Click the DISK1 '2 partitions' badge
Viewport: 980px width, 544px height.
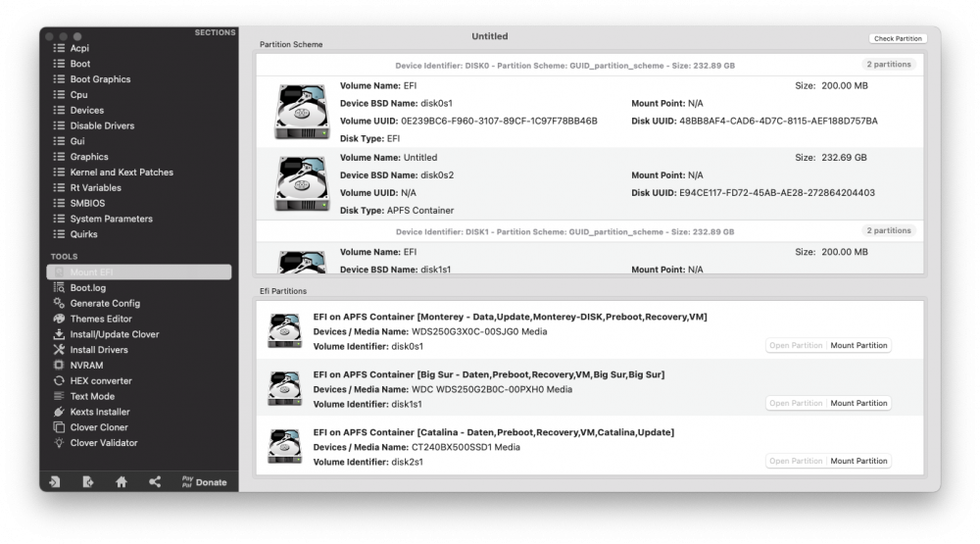(889, 230)
